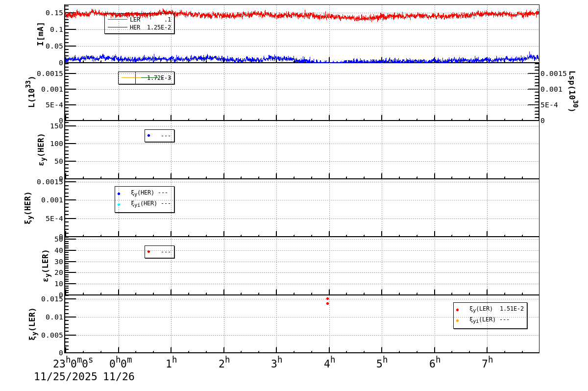
Task: Click the 150 tick on the εy(HER) axis
Action: [x=57, y=126]
